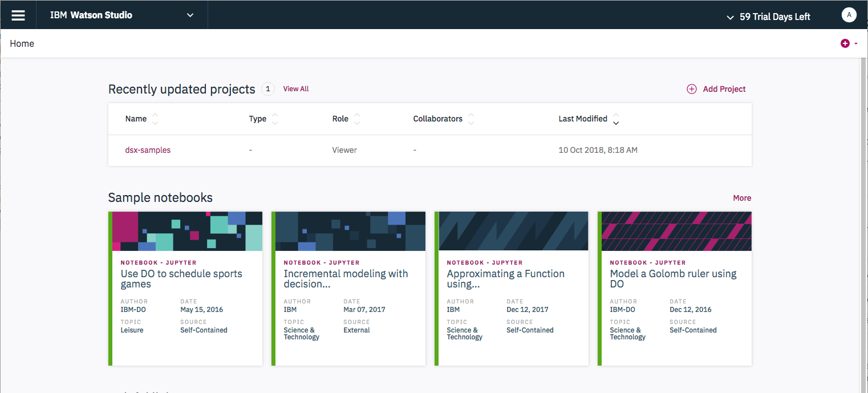Click the Viewer role cell
Viewport: 868px width, 393px height.
tap(344, 150)
